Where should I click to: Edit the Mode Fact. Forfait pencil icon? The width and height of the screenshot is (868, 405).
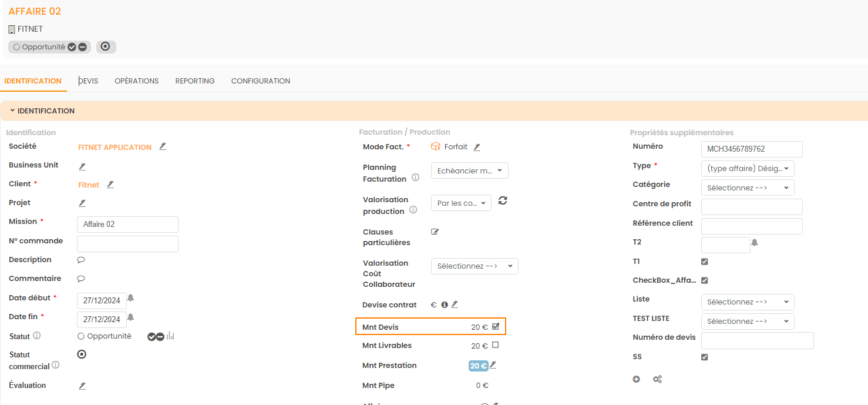click(x=477, y=147)
